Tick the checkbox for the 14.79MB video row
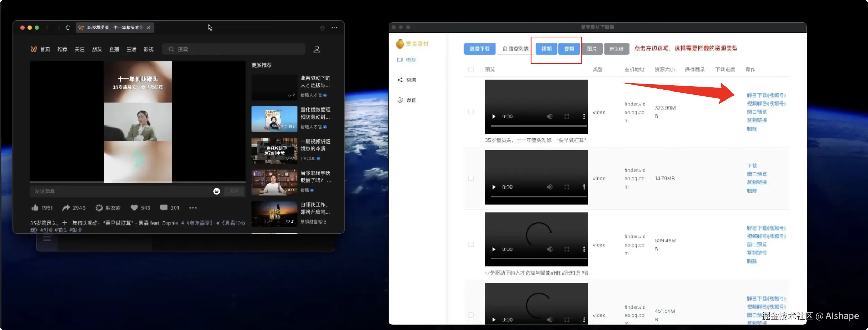Screen dimensions: 868x330 (471, 178)
